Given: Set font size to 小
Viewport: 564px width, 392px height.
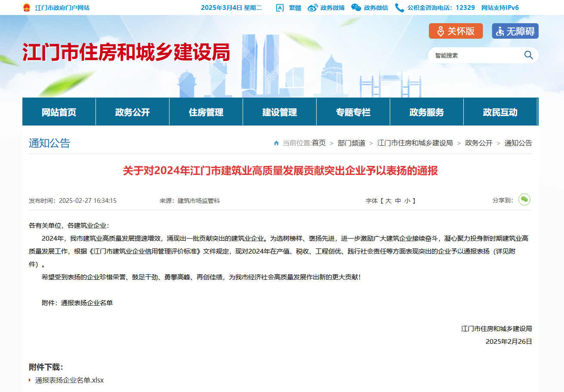Looking at the screenshot, I should tap(407, 201).
